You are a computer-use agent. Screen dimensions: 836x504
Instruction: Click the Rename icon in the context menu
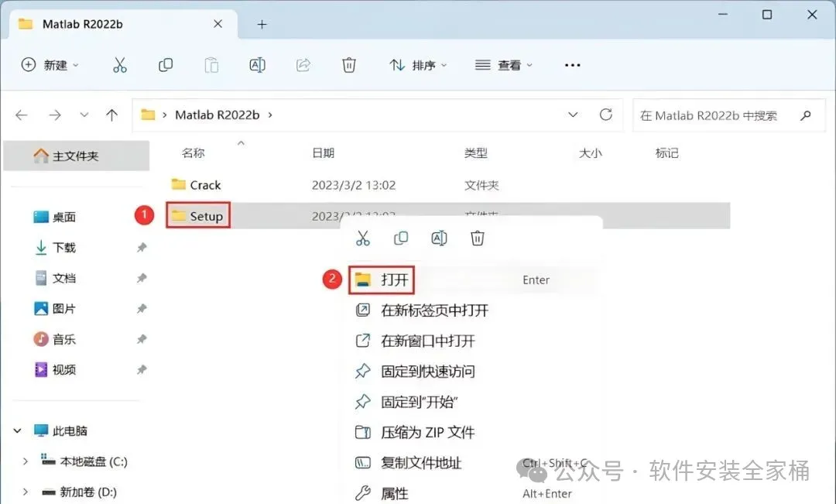point(439,238)
